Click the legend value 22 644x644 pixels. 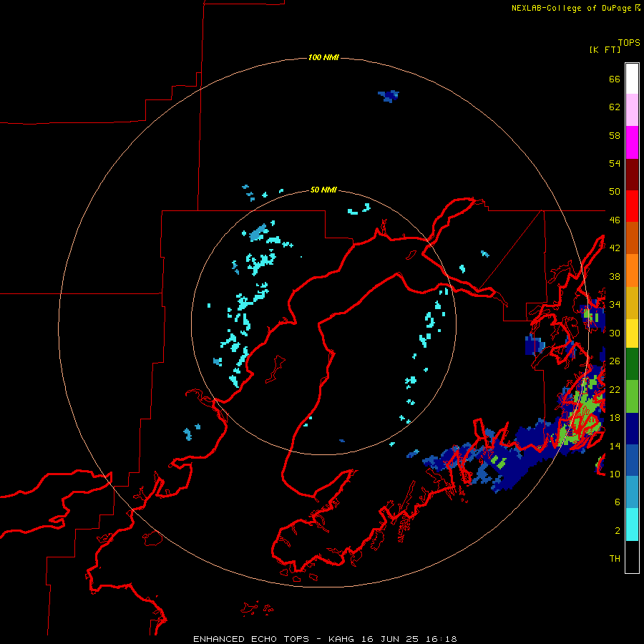point(615,389)
